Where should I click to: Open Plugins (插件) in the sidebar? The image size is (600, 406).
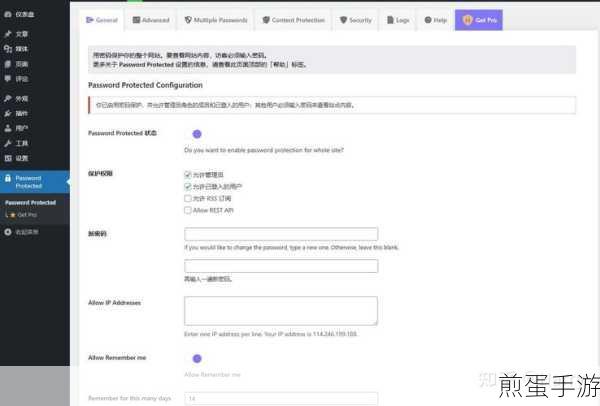tap(16, 113)
